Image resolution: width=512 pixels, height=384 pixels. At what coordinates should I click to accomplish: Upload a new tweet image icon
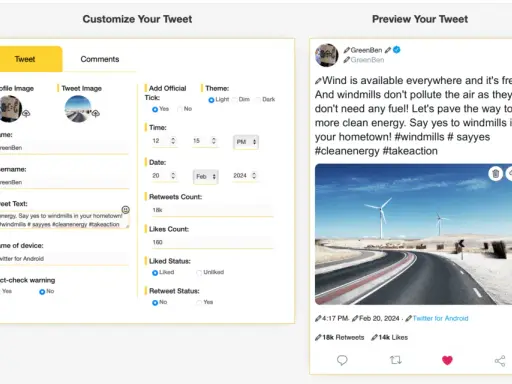pos(96,113)
